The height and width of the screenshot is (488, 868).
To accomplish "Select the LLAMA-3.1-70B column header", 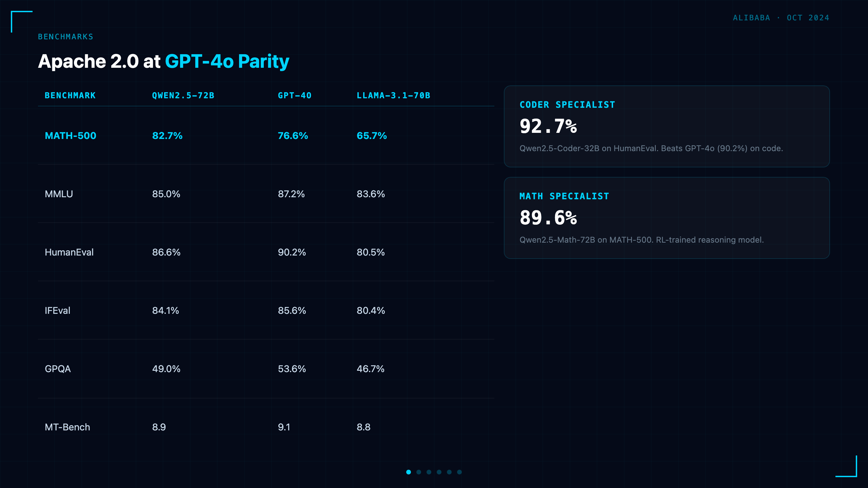I will point(393,96).
